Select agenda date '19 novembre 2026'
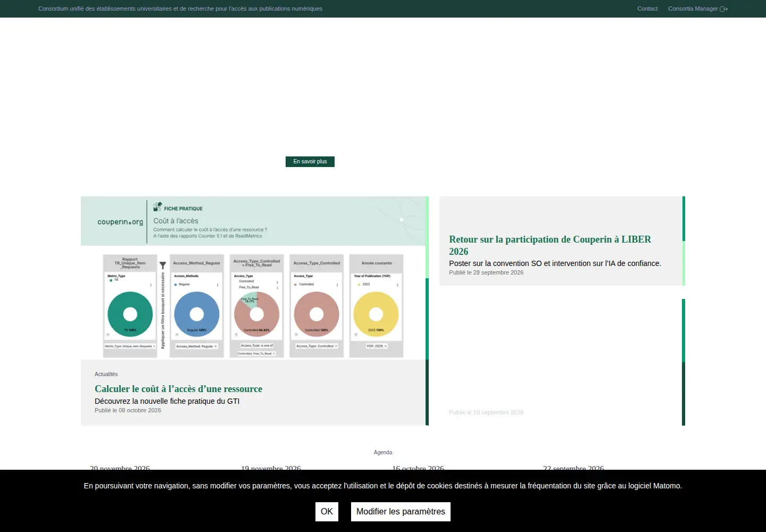This screenshot has width=766, height=532. [271, 468]
